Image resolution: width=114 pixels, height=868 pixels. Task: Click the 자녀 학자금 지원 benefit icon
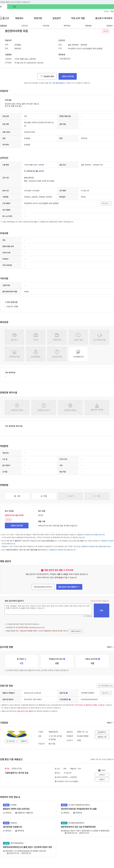[x=100, y=335]
